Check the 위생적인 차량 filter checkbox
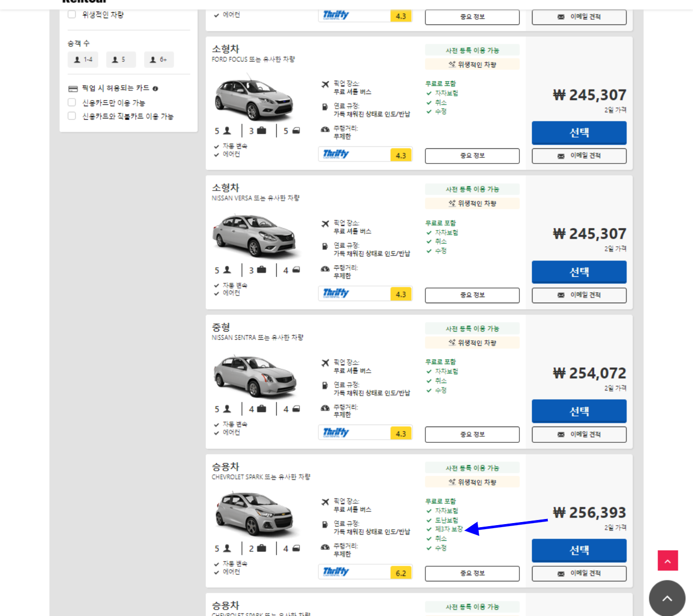The image size is (693, 616). tap(72, 14)
